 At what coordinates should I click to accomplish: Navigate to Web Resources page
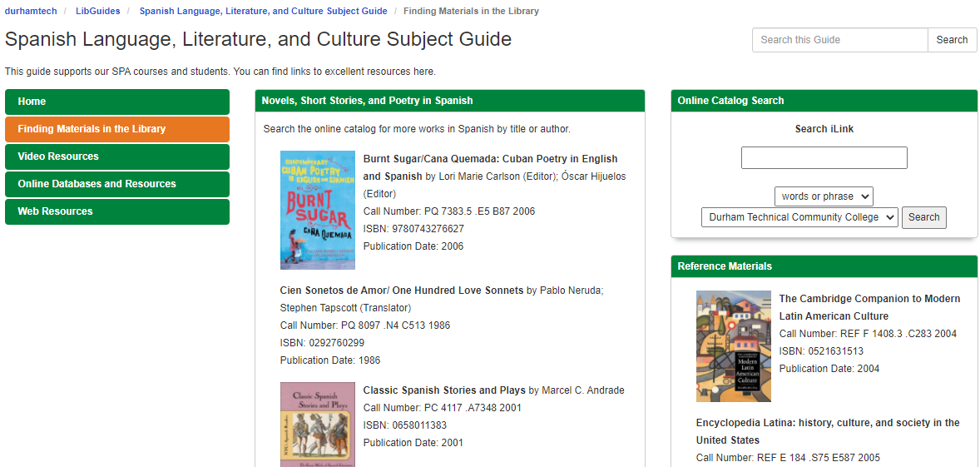click(x=116, y=211)
